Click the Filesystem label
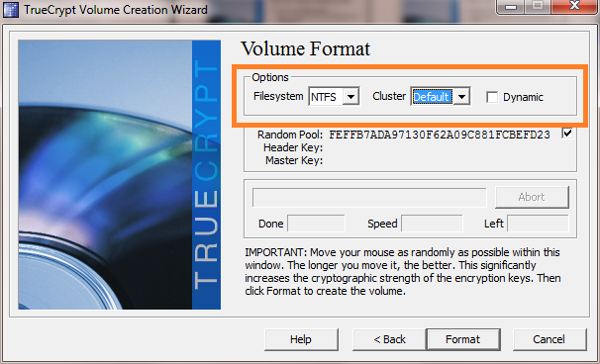This screenshot has height=364, width=600. [x=278, y=96]
